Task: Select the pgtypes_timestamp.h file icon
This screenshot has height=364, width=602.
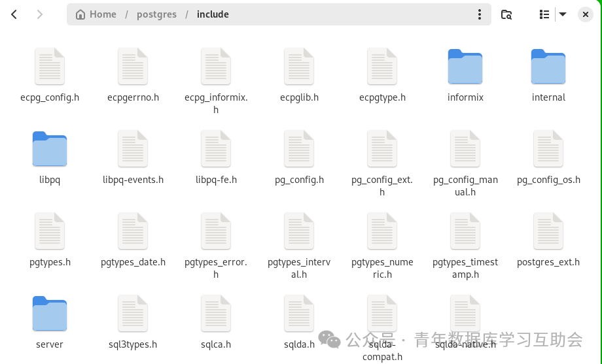Action: [465, 231]
